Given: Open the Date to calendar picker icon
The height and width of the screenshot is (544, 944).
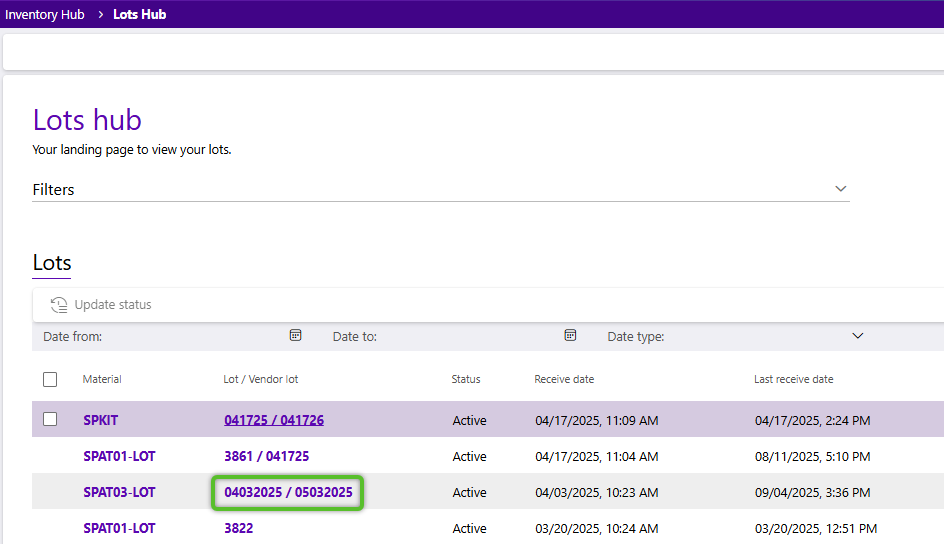Looking at the screenshot, I should click(x=570, y=336).
